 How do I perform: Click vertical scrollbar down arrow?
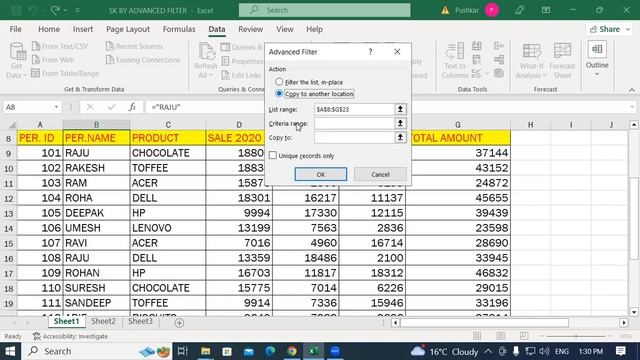(633, 312)
